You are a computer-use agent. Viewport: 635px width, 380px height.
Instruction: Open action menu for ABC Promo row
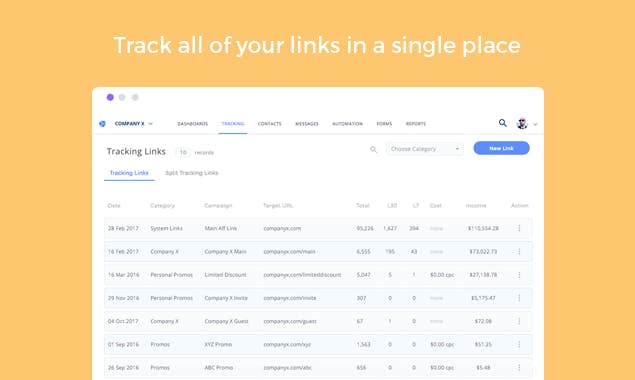(x=519, y=367)
